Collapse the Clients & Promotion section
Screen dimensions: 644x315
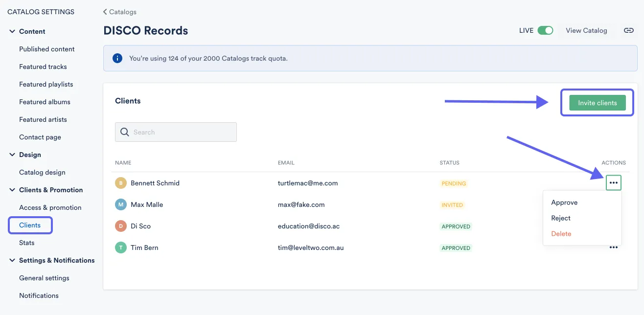click(x=12, y=190)
